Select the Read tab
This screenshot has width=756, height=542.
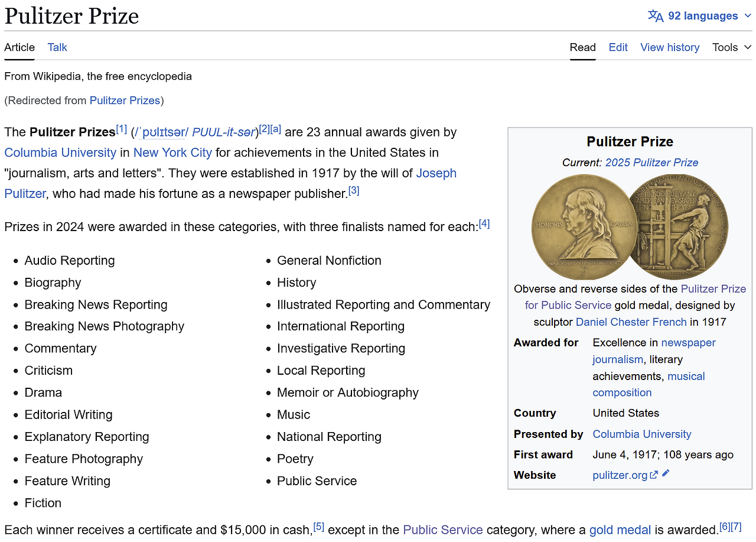coord(583,47)
